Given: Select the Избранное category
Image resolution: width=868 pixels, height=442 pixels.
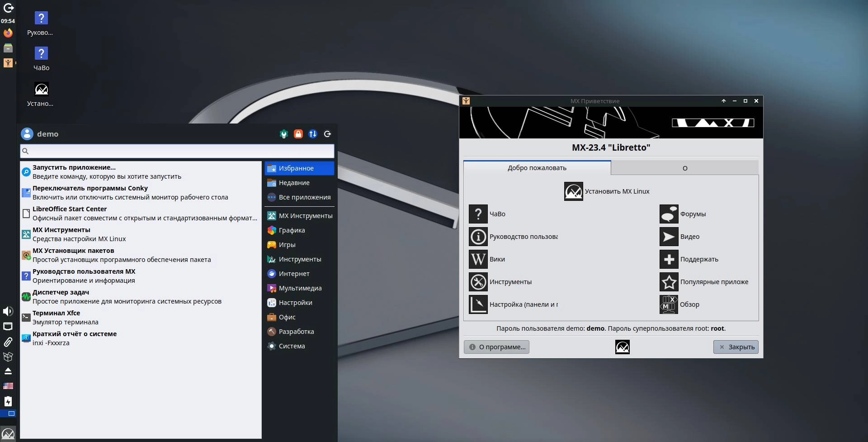Looking at the screenshot, I should click(299, 168).
